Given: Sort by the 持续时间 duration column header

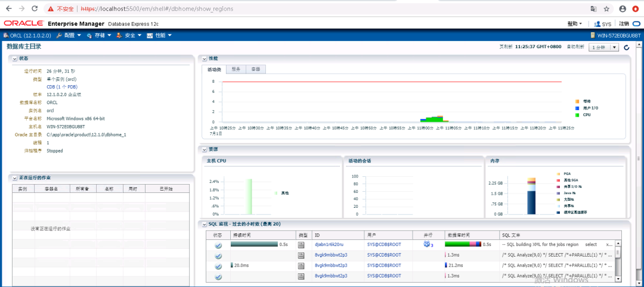Looking at the screenshot, I should point(262,235).
